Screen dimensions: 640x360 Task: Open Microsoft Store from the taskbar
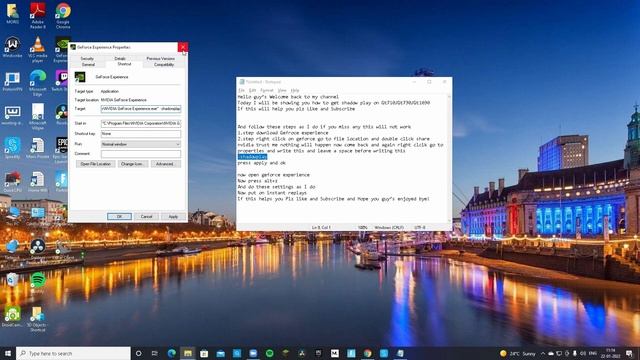(204, 353)
